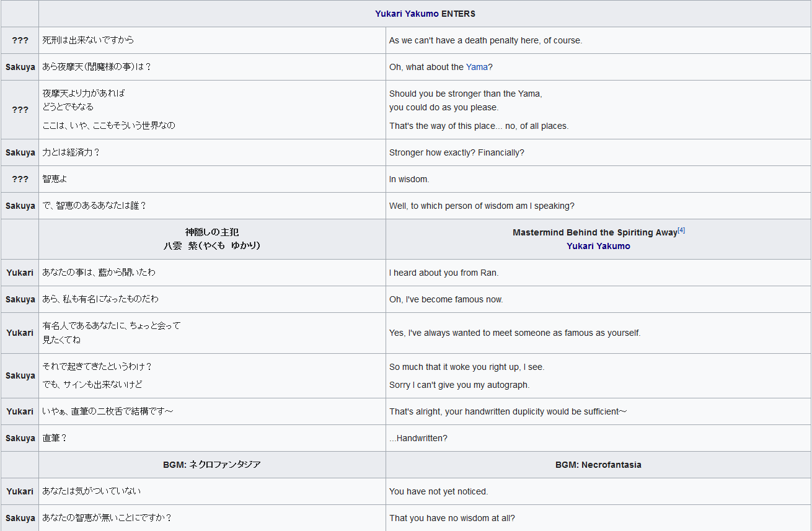The width and height of the screenshot is (812, 531).
Task: Click the Japanese text "直筆?"
Action: pyautogui.click(x=55, y=438)
